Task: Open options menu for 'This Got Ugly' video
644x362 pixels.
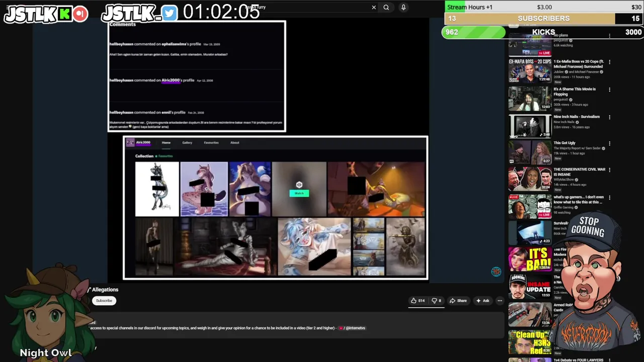Action: pos(609,144)
